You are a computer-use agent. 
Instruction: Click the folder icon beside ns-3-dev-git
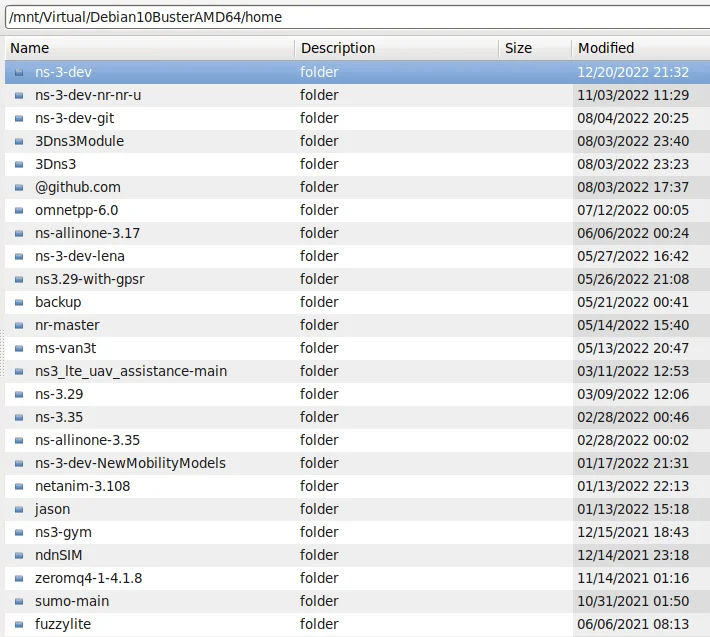click(x=19, y=118)
